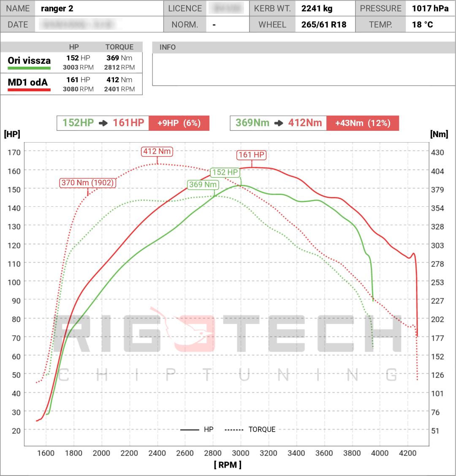Click the green '152 HP' chart marker

click(225, 173)
